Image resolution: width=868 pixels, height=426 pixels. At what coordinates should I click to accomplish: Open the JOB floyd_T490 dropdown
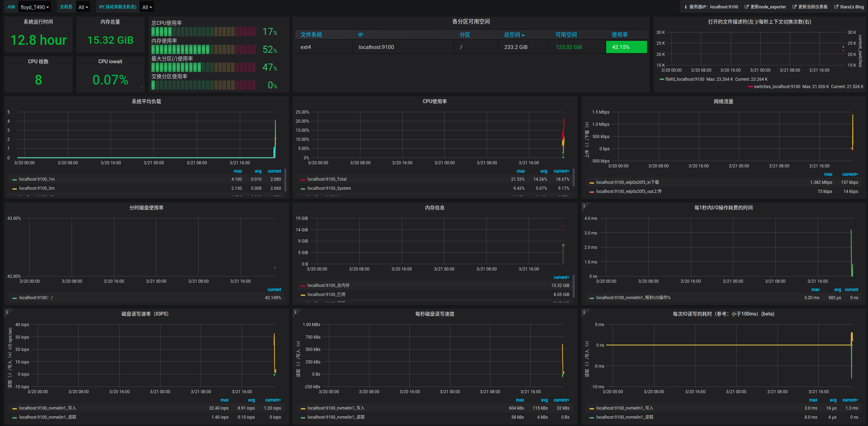pyautogui.click(x=35, y=7)
